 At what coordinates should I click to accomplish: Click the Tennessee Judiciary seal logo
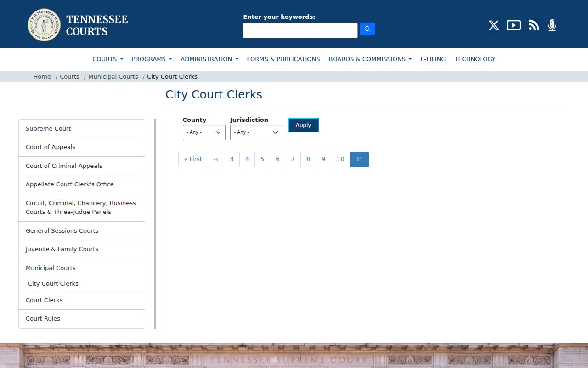[44, 25]
